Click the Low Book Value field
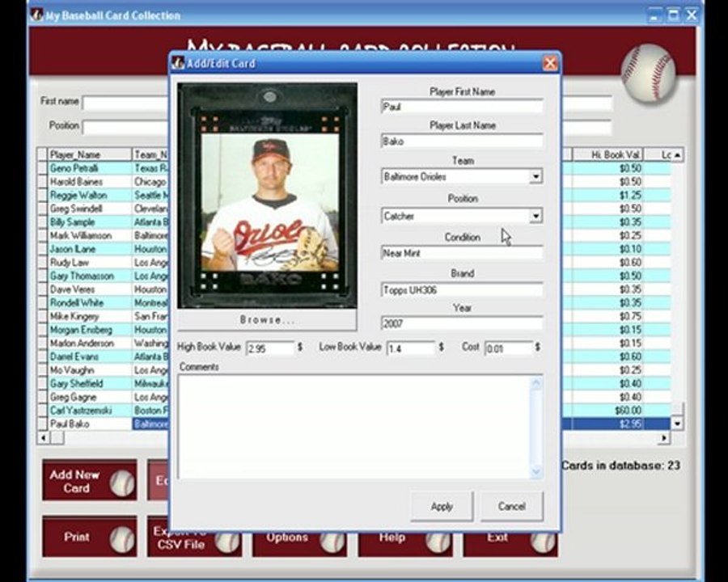The width and height of the screenshot is (728, 582). tap(411, 348)
